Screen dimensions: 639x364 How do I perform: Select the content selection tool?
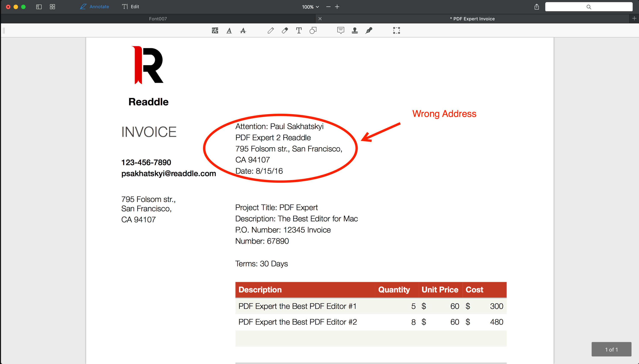396,30
